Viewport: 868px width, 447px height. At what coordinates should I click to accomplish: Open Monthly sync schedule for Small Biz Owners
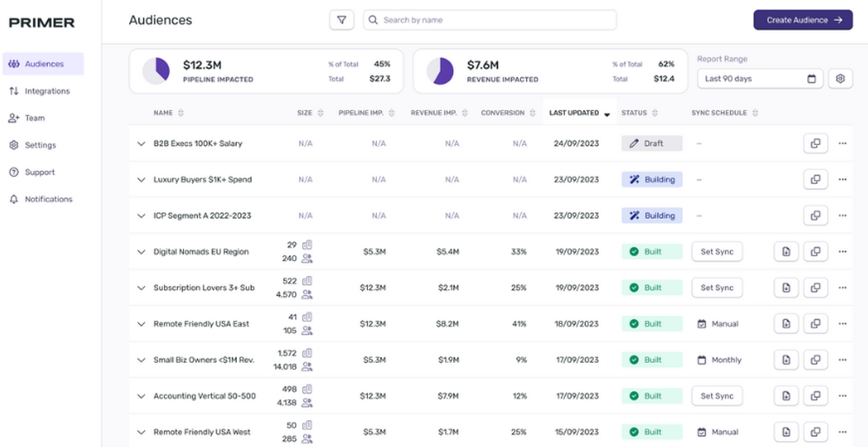(719, 359)
